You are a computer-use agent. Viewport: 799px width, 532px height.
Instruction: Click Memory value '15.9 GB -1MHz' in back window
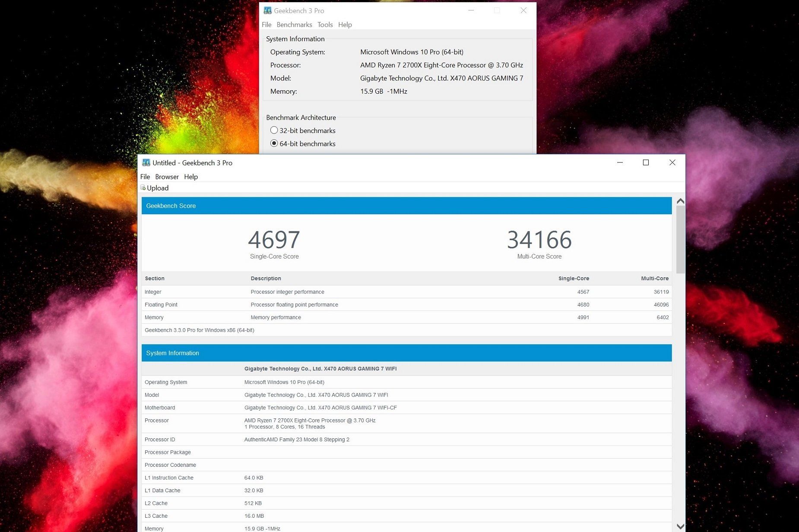click(384, 91)
